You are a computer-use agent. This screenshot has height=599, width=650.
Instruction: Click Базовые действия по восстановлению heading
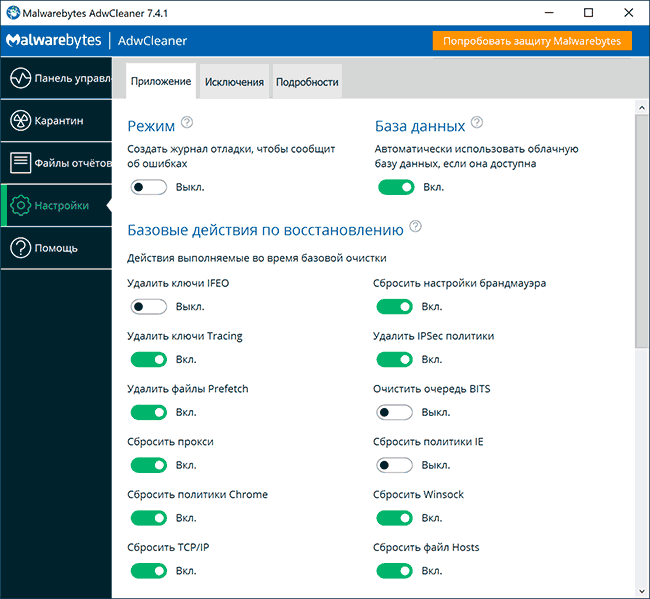coord(265,230)
